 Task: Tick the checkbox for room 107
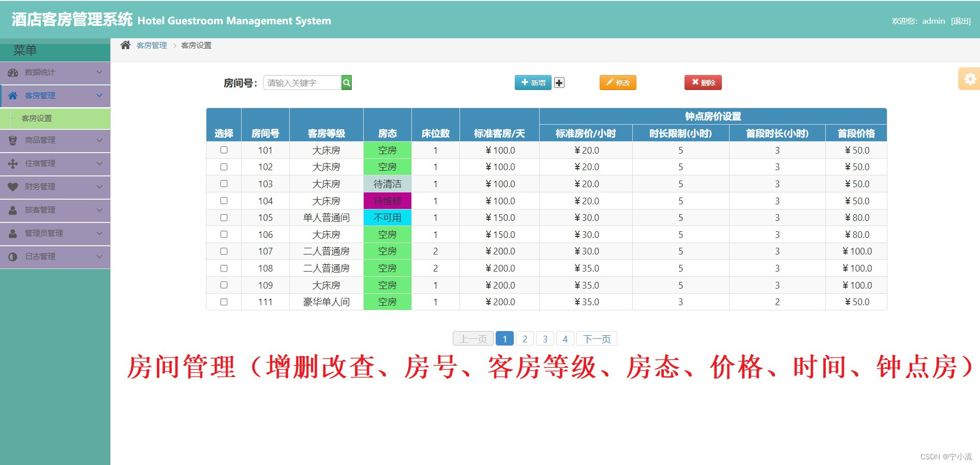tap(224, 251)
